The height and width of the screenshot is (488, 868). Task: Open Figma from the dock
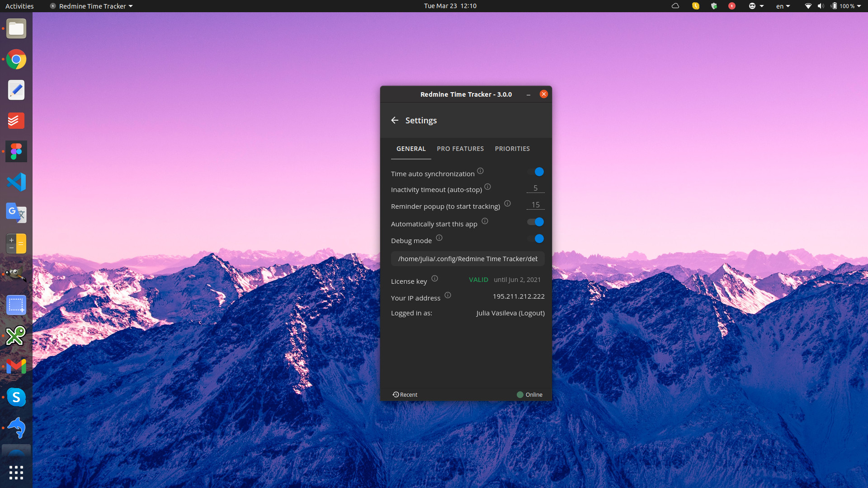tap(16, 152)
